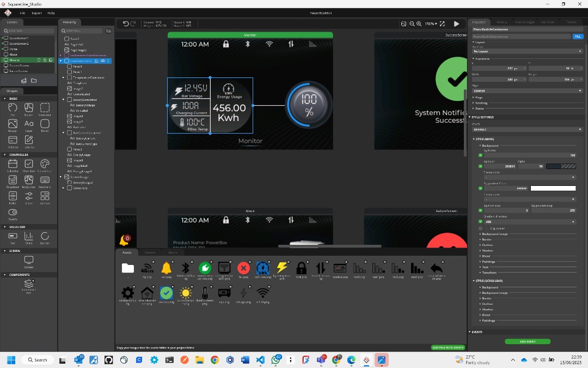Toggle the Bg main stop checkbox
Viewport: 588px width, 368px height.
480,210
